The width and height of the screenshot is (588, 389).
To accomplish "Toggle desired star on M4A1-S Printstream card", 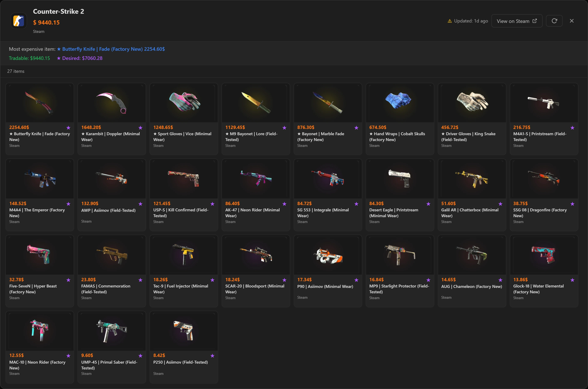I will [x=572, y=128].
